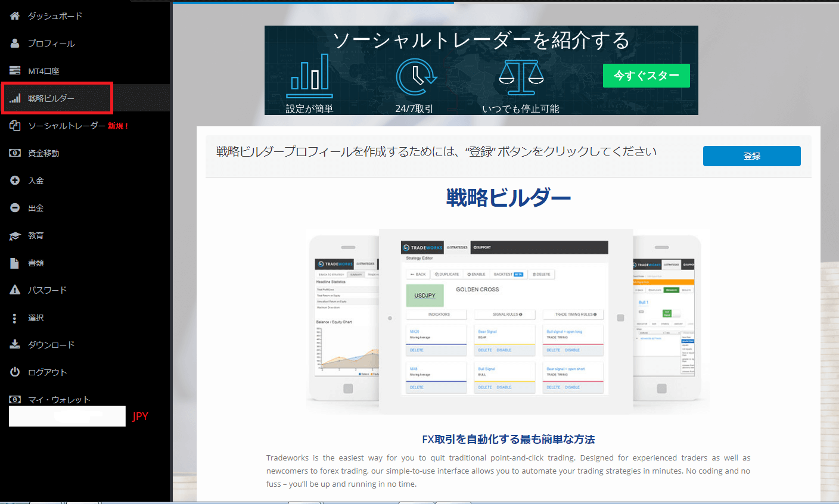
Task: Click the registration instruction text
Action: pyautogui.click(x=437, y=152)
